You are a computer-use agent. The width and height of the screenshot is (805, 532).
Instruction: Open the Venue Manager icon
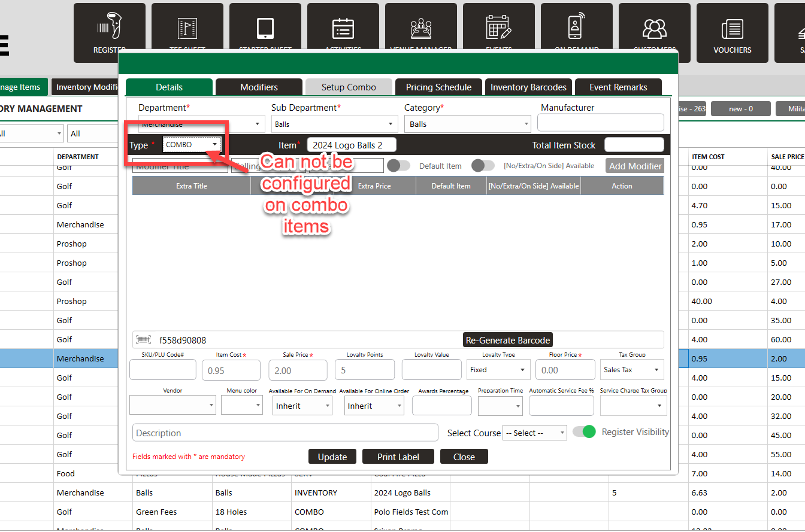421,28
